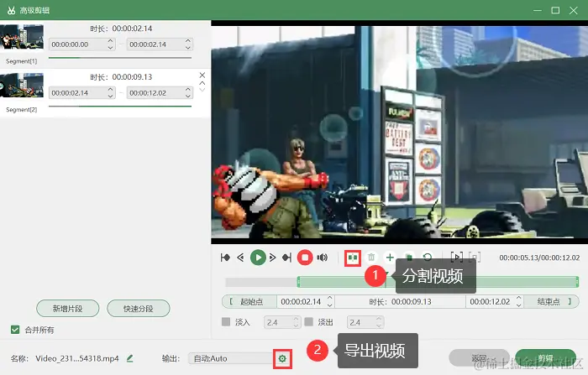The width and height of the screenshot is (588, 375).
Task: Select the Segment[1] thumbnail
Action: coord(22,37)
